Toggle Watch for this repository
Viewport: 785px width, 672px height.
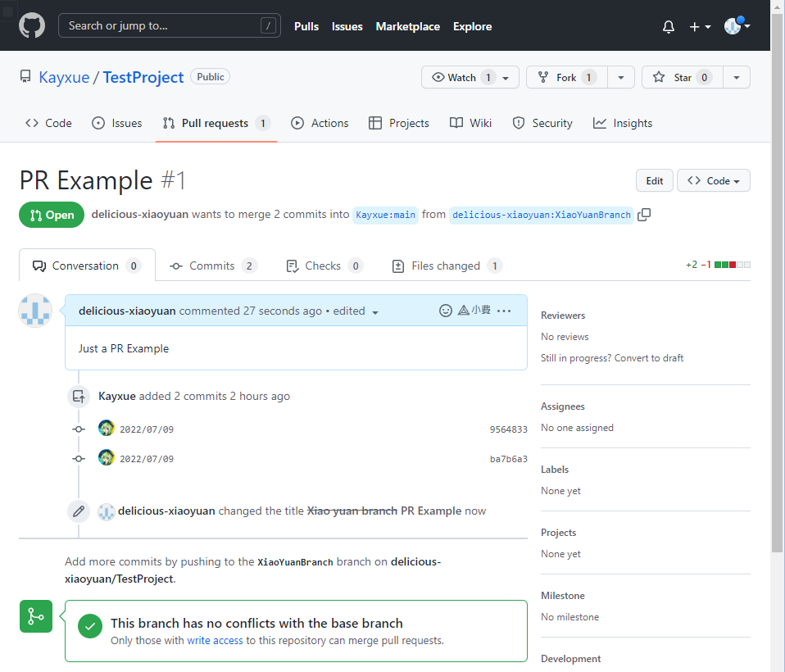470,77
